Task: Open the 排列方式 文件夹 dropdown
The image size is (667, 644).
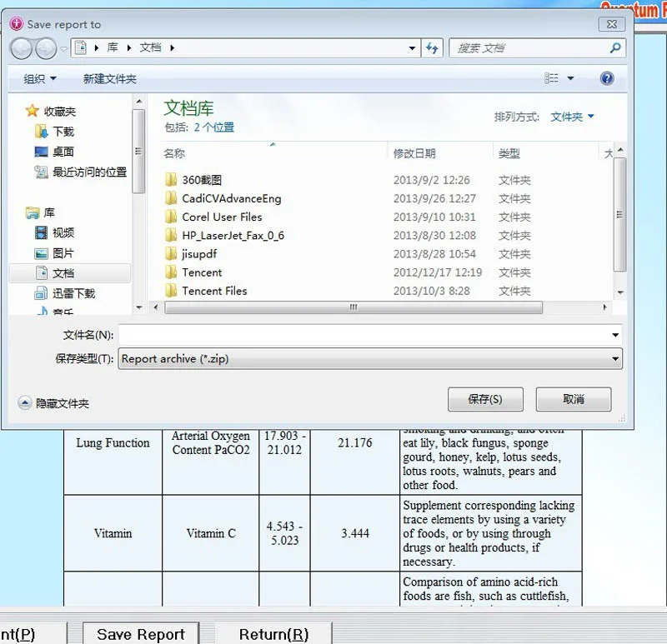Action: pyautogui.click(x=572, y=117)
